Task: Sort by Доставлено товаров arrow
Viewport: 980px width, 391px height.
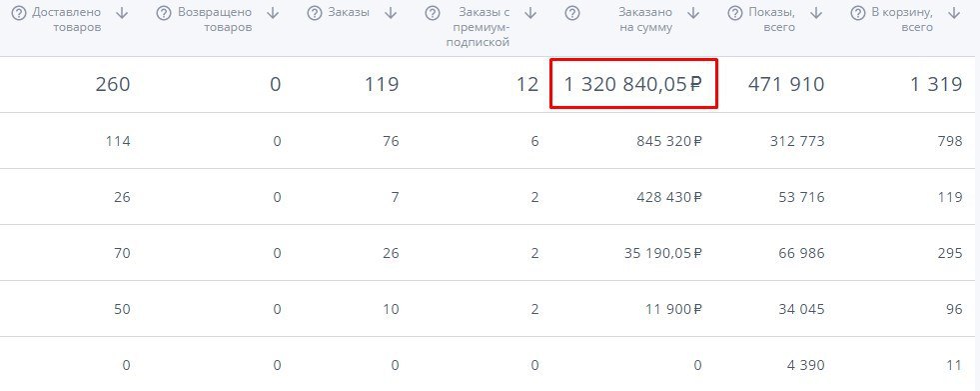Action: pos(123,13)
